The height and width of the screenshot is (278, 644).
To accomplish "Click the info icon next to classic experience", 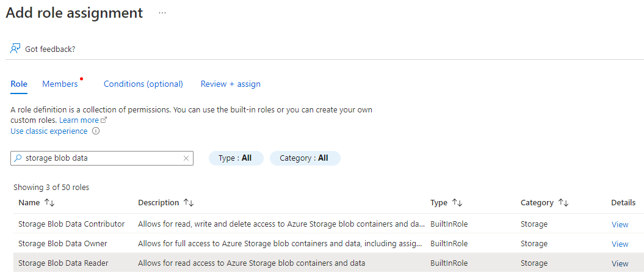I will (96, 131).
